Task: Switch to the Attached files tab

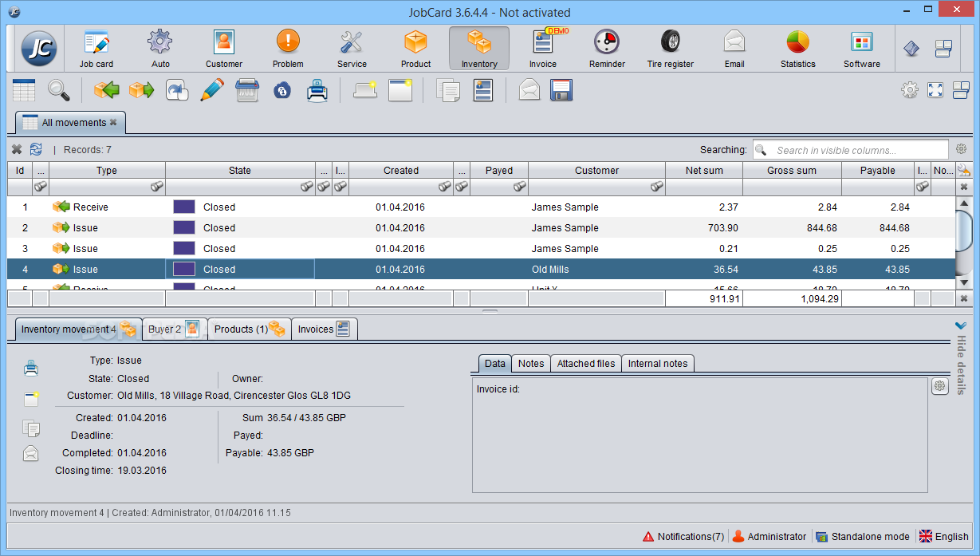Action: pyautogui.click(x=585, y=364)
